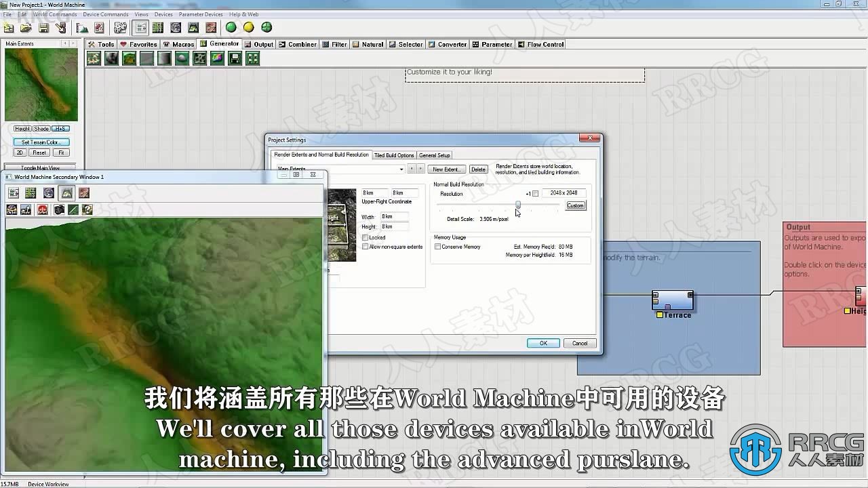The image size is (868, 488).
Task: Click the Resolution slider handle
Action: click(x=518, y=204)
